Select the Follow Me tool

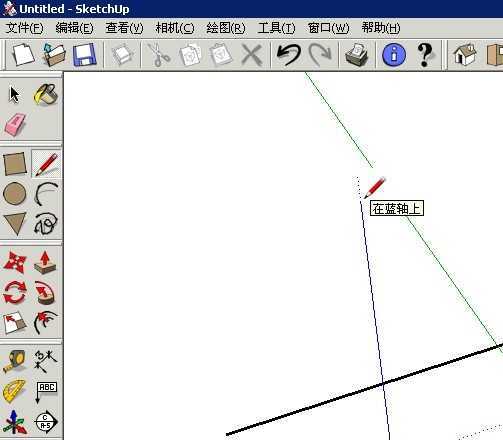pos(46,293)
